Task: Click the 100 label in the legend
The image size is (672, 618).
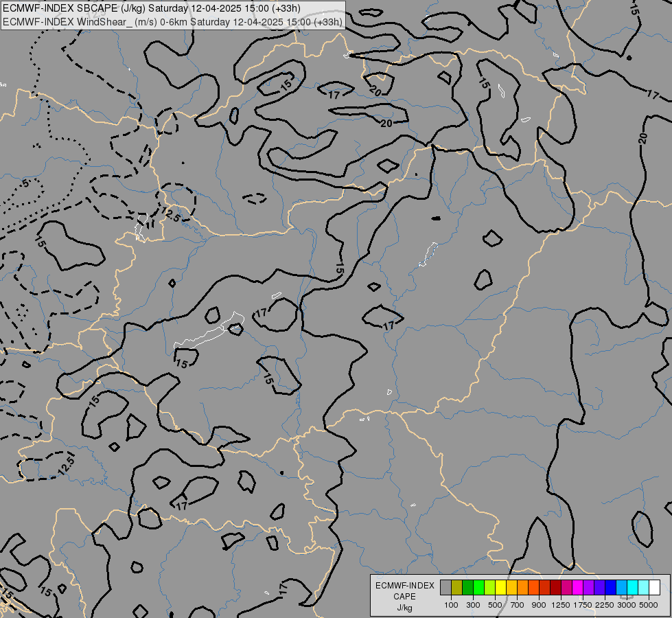Action: [x=451, y=605]
